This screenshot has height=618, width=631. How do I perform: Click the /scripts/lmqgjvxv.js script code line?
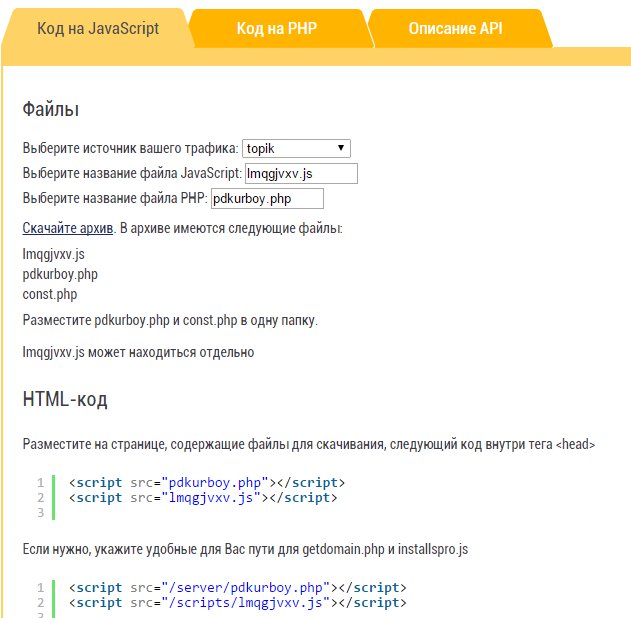237,603
